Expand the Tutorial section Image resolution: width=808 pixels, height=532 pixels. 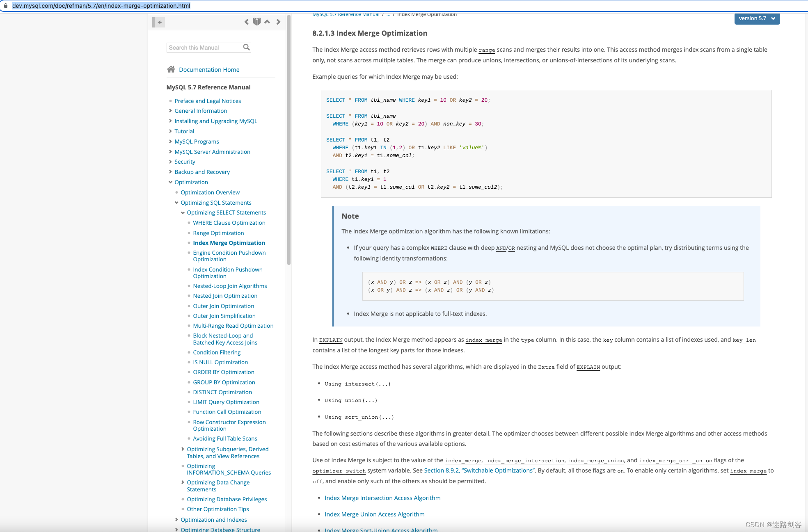(170, 131)
